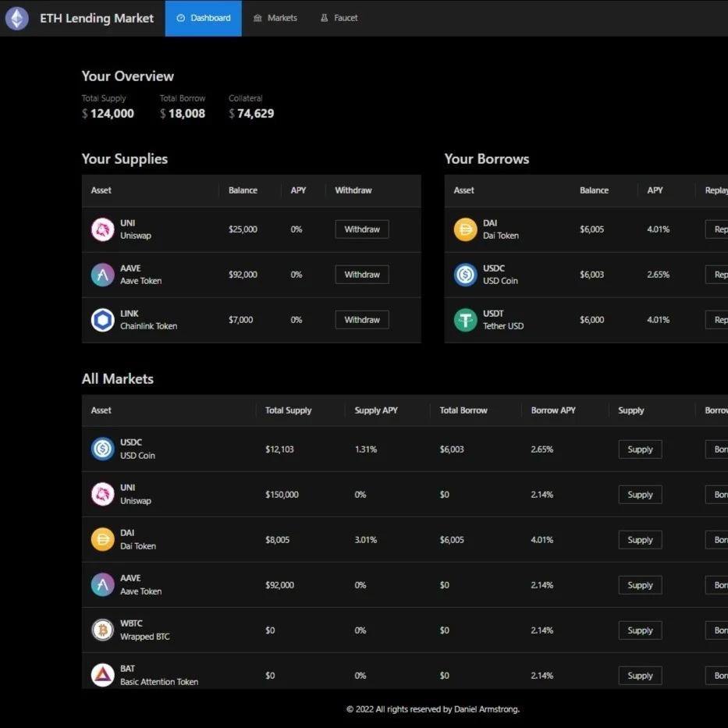This screenshot has height=728, width=728.
Task: Click the DAI icon in Your Borrows
Action: click(x=465, y=229)
